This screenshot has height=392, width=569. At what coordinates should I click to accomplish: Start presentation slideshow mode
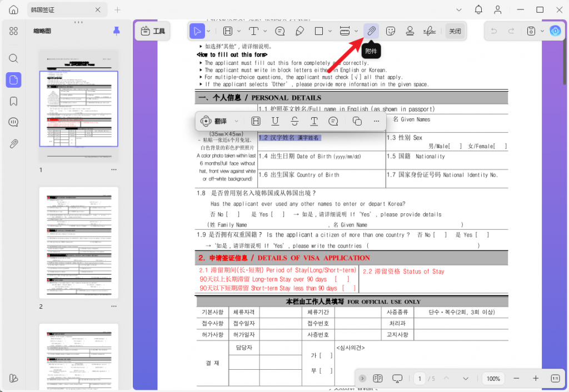(397, 379)
